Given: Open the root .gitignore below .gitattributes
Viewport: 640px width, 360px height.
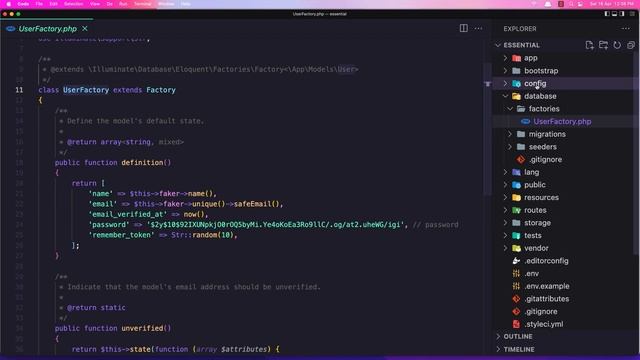Looking at the screenshot, I should coord(541,311).
